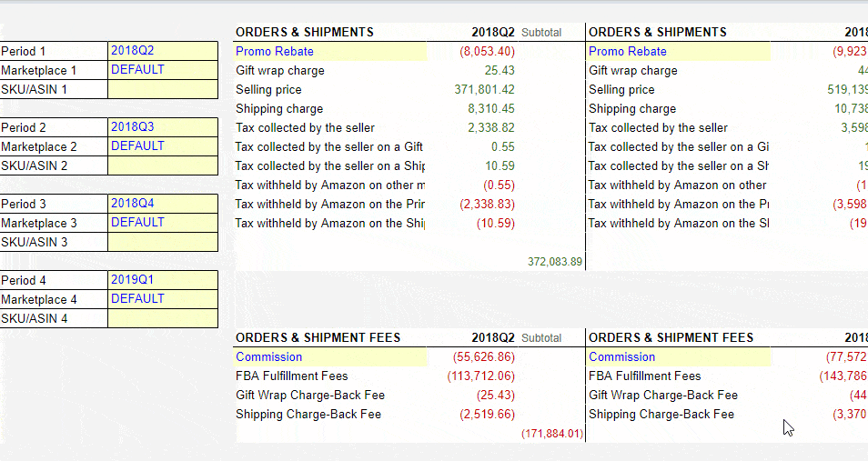The image size is (868, 461).
Task: Click the Marketplace 1 DEFAULT cell
Action: 162,70
